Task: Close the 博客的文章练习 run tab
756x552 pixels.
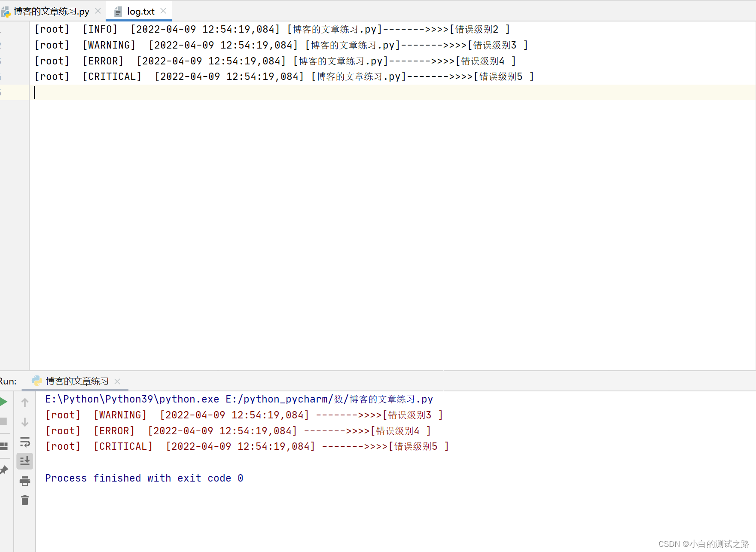Action: tap(117, 381)
